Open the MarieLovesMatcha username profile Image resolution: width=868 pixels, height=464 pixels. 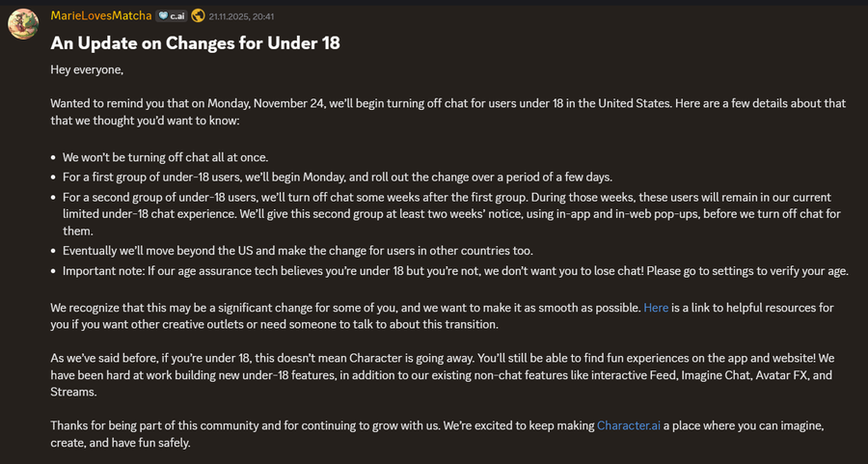pyautogui.click(x=100, y=15)
